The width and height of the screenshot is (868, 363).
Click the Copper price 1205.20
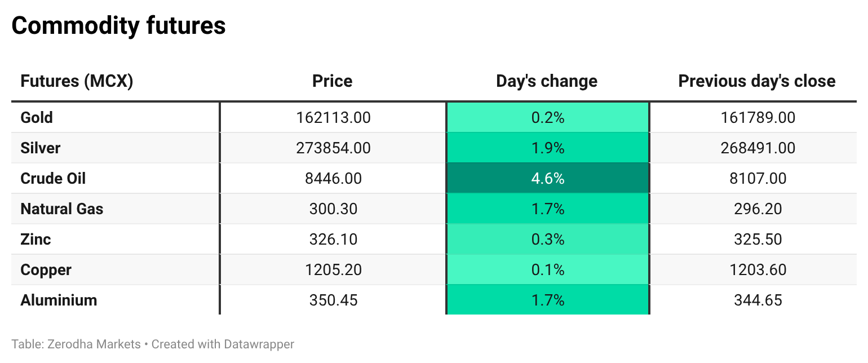pyautogui.click(x=333, y=270)
